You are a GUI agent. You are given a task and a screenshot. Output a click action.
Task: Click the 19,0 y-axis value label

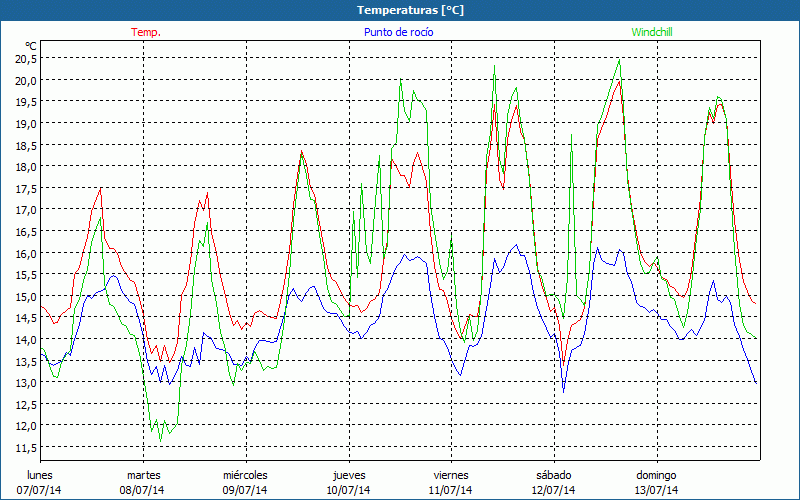[25, 123]
